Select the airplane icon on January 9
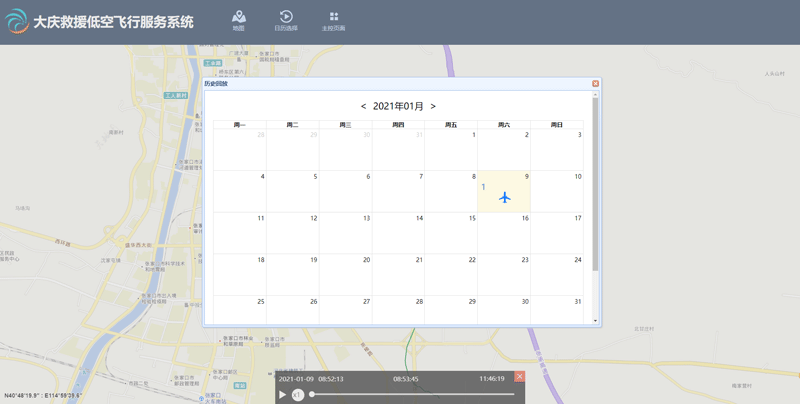 coord(505,197)
